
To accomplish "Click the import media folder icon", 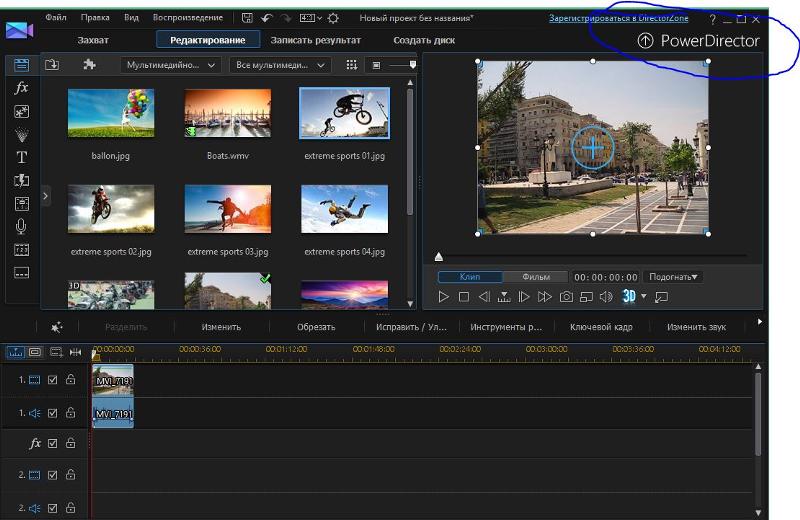I will [52, 65].
